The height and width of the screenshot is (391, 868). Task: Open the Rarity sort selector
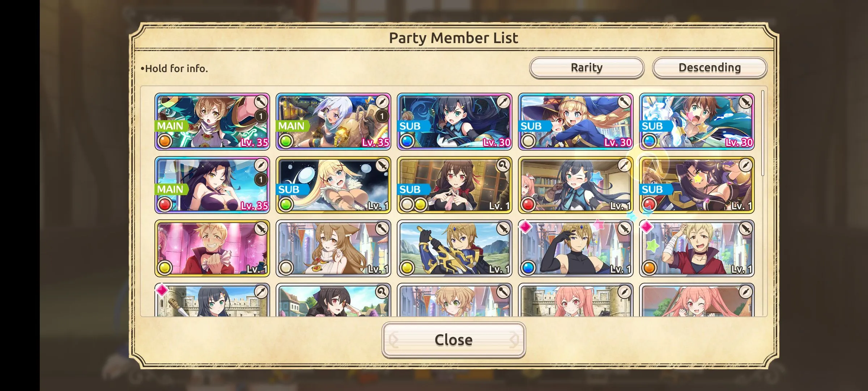click(587, 68)
